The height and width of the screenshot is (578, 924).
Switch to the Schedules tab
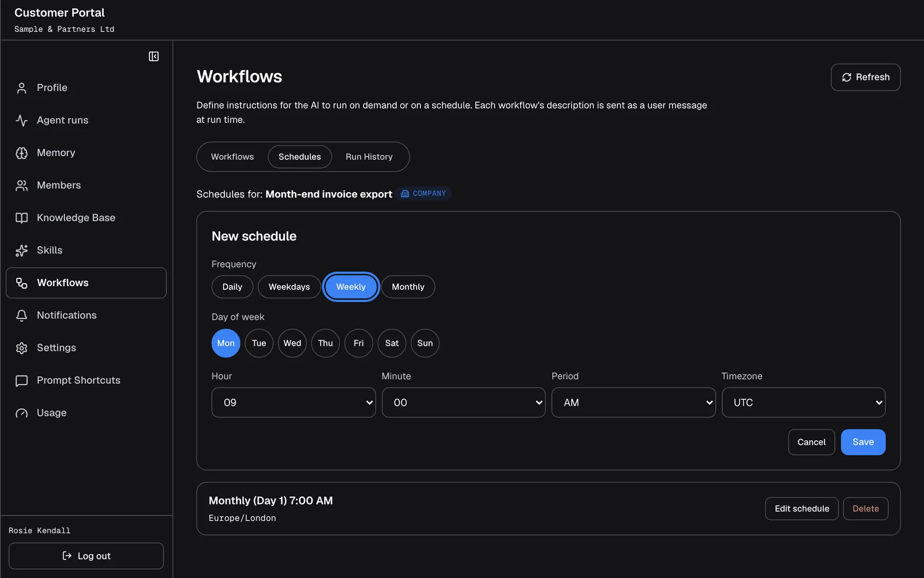tap(300, 157)
